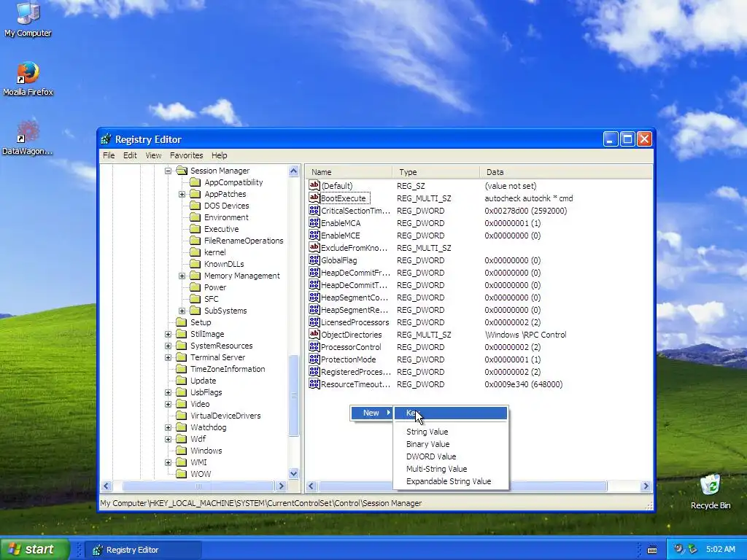Open the Help menu
Screen dimensions: 747x560
(x=219, y=155)
